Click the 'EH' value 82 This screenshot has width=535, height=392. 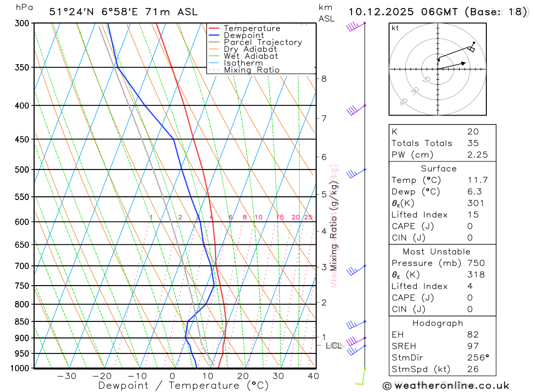(473, 335)
